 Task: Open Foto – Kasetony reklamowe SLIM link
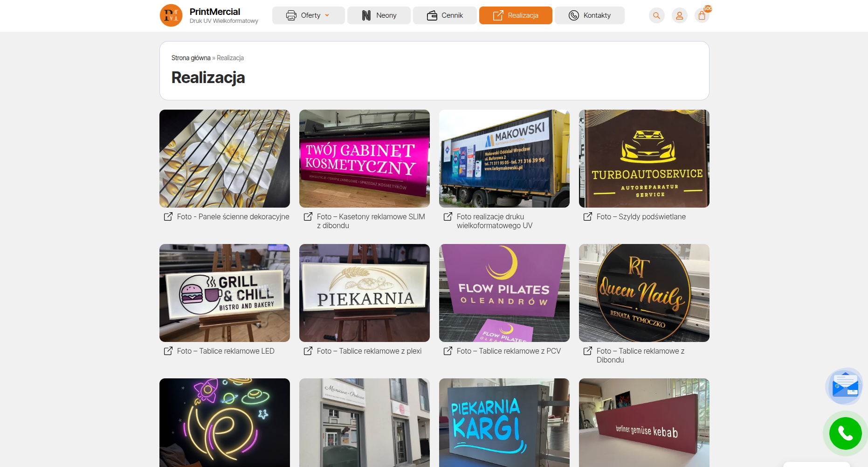pos(371,221)
